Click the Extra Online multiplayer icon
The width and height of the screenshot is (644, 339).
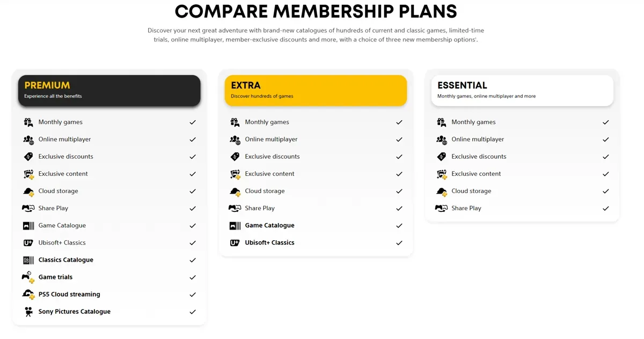tap(235, 139)
